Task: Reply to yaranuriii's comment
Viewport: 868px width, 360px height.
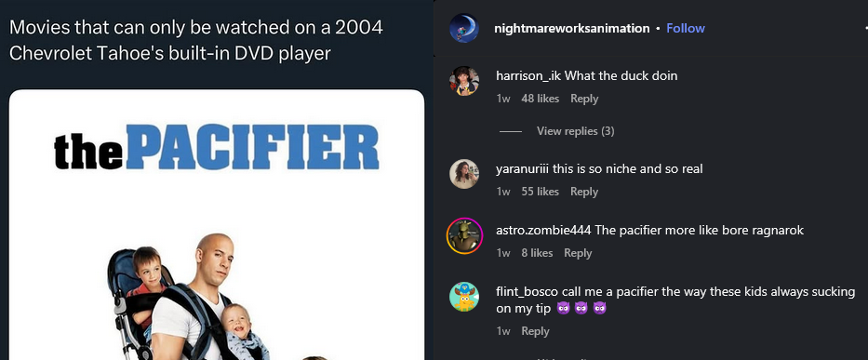Action: (584, 192)
